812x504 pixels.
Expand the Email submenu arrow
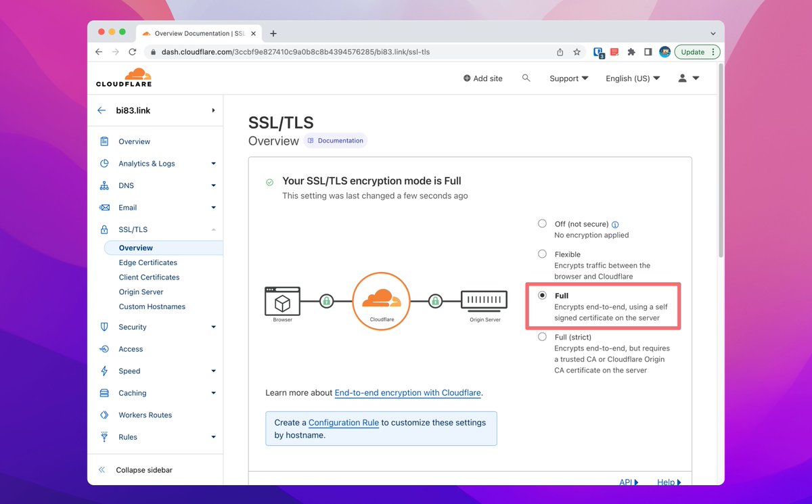[x=213, y=208]
